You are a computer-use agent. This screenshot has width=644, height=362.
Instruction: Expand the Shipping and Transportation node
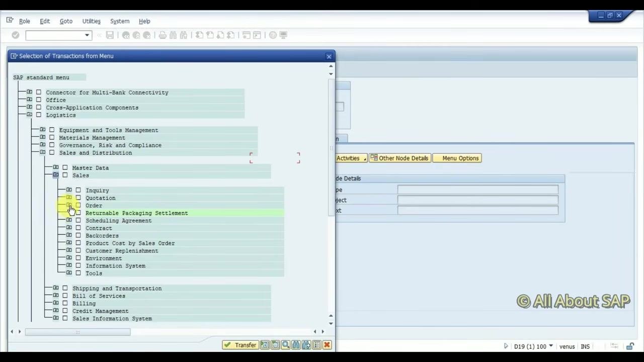coord(56,288)
